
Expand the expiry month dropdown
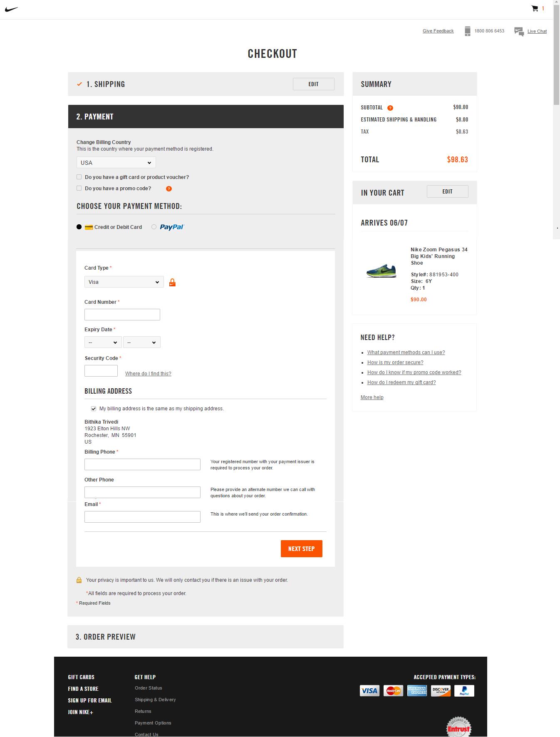pos(103,342)
